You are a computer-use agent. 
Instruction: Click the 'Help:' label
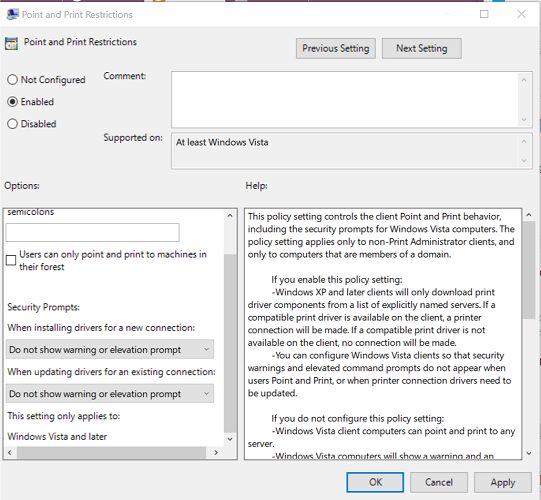[257, 186]
